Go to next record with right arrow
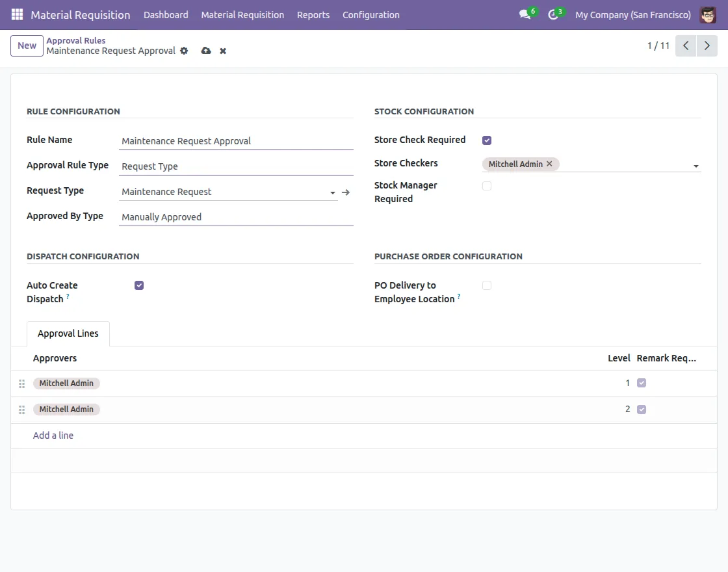 pos(707,45)
